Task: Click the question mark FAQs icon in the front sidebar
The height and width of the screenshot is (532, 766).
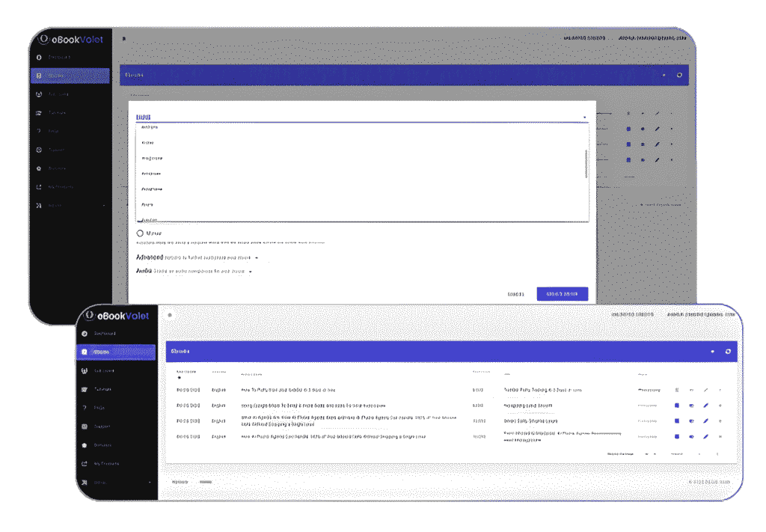Action: (85, 408)
